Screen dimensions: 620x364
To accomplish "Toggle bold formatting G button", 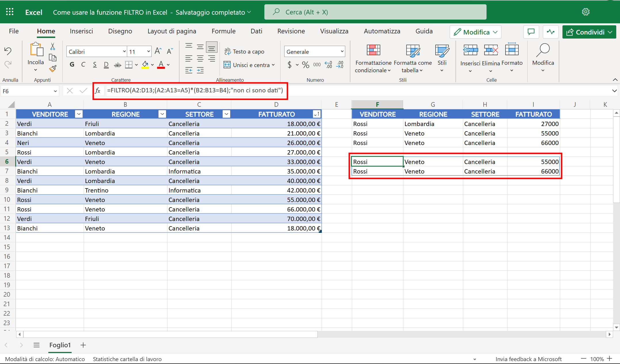I will [72, 65].
